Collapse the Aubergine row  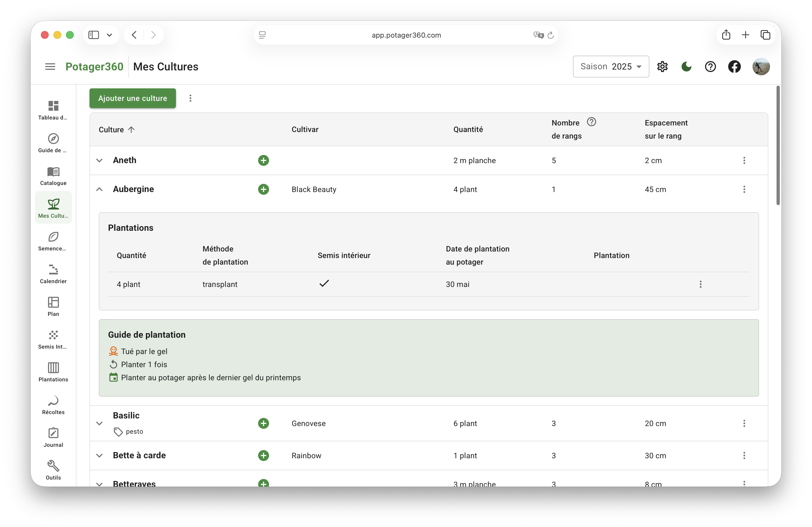pos(99,189)
